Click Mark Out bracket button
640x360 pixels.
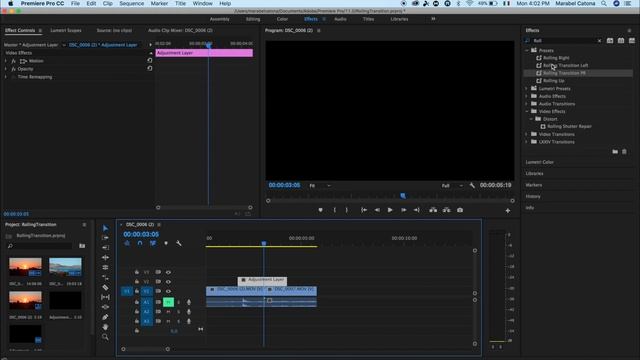347,210
